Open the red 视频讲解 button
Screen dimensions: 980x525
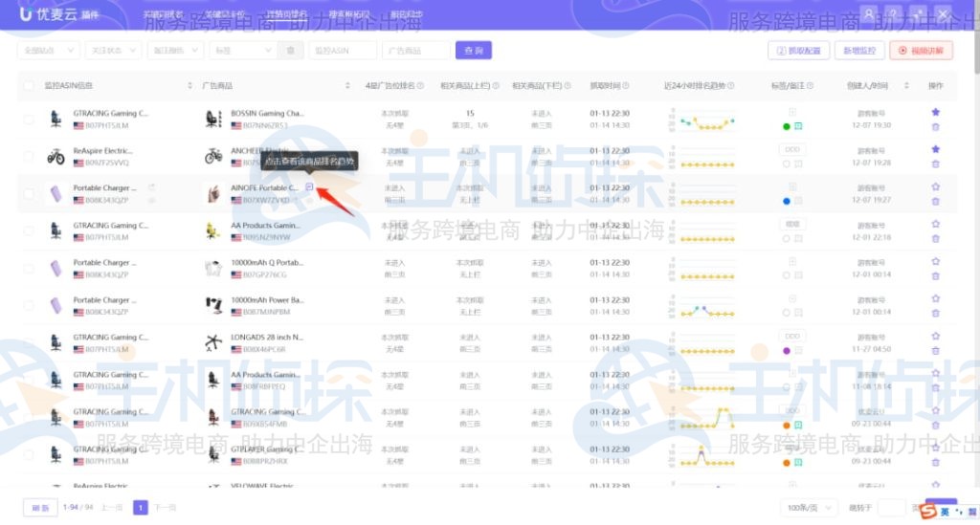[922, 51]
